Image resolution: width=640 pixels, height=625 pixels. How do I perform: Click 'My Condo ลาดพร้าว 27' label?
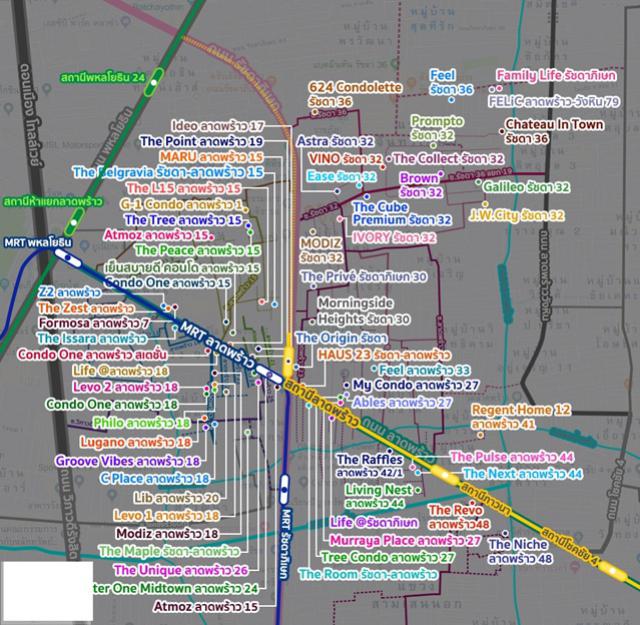tap(416, 385)
